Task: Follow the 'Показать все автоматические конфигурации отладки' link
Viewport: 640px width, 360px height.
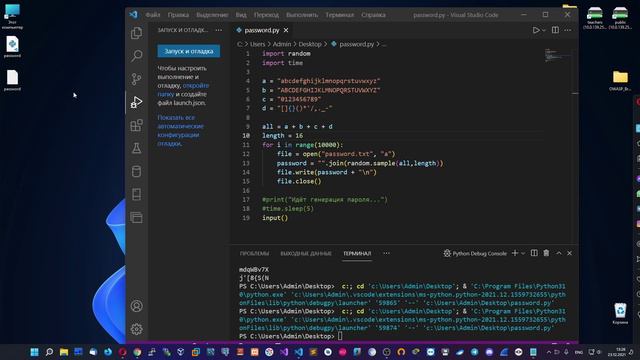Action: pos(180,130)
